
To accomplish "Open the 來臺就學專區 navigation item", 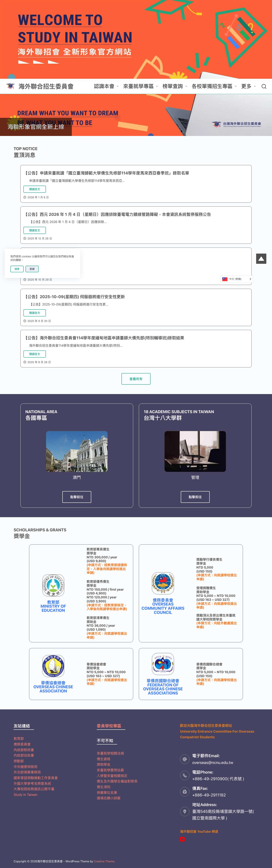I will (138, 86).
